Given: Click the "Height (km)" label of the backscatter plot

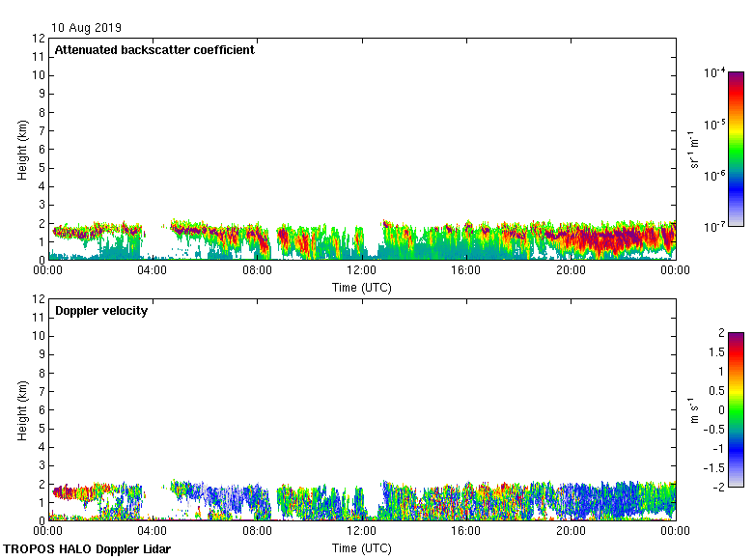Looking at the screenshot, I should pyautogui.click(x=21, y=150).
